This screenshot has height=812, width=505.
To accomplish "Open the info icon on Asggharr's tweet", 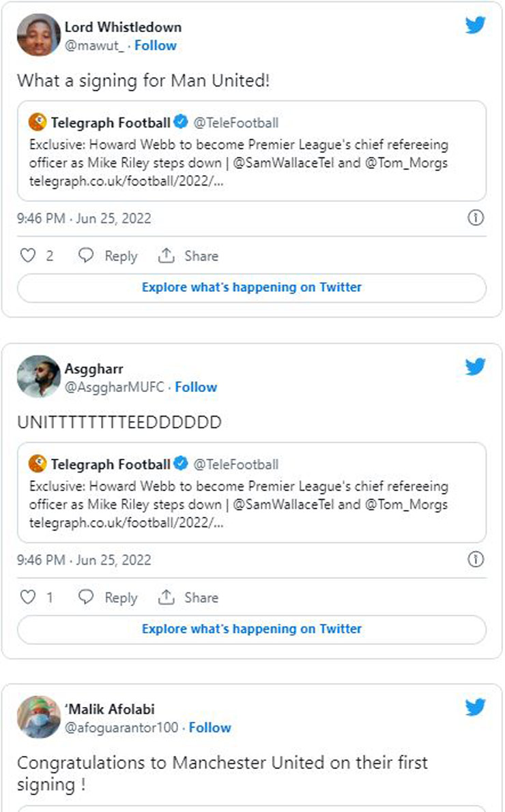I will (x=476, y=560).
